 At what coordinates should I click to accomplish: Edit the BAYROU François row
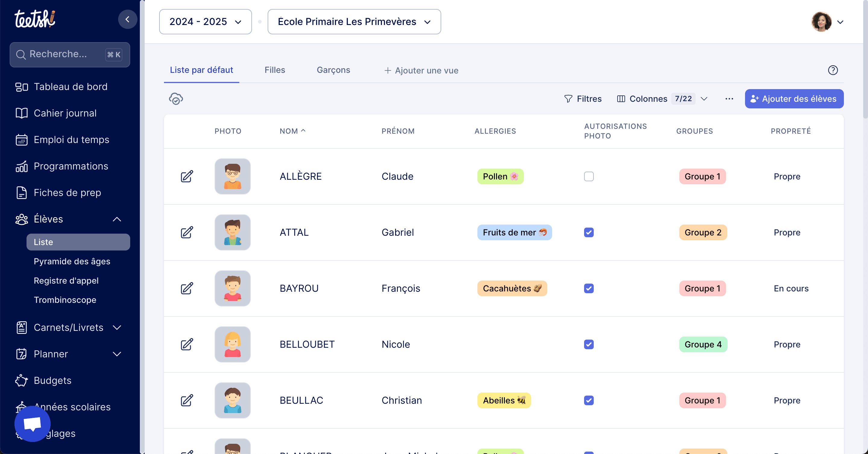[x=187, y=288]
